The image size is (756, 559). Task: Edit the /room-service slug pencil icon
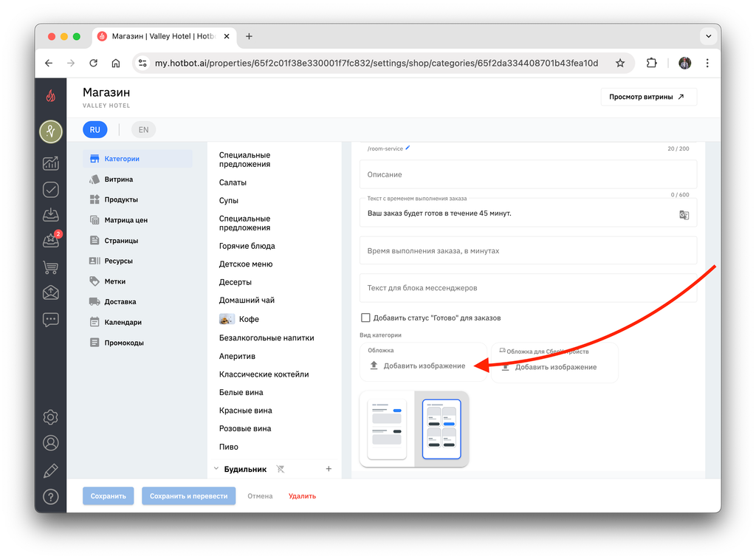(x=408, y=148)
